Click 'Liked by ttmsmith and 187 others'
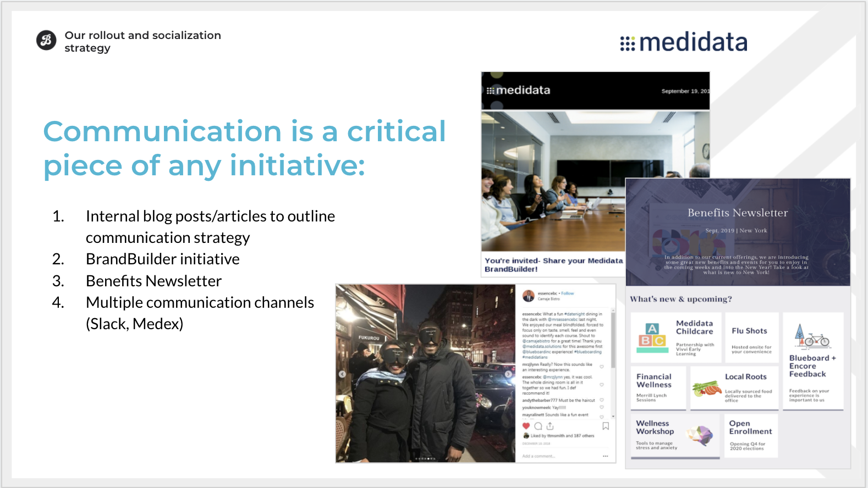 coord(562,436)
